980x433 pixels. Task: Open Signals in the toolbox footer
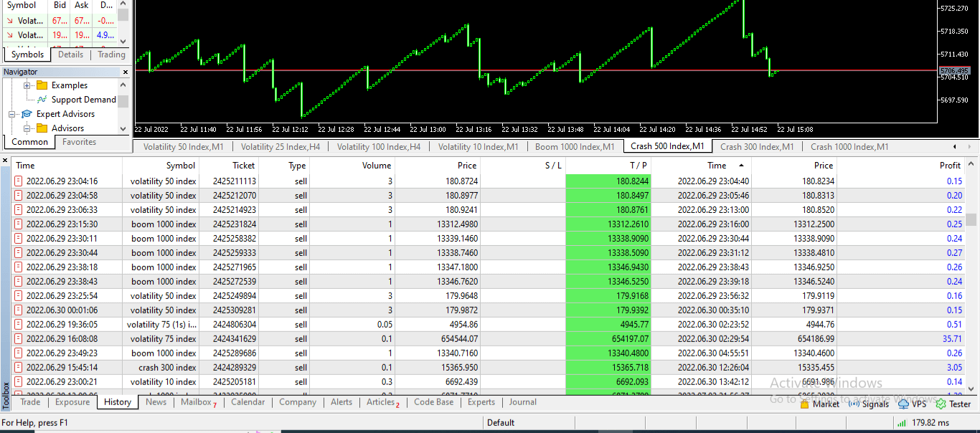869,404
